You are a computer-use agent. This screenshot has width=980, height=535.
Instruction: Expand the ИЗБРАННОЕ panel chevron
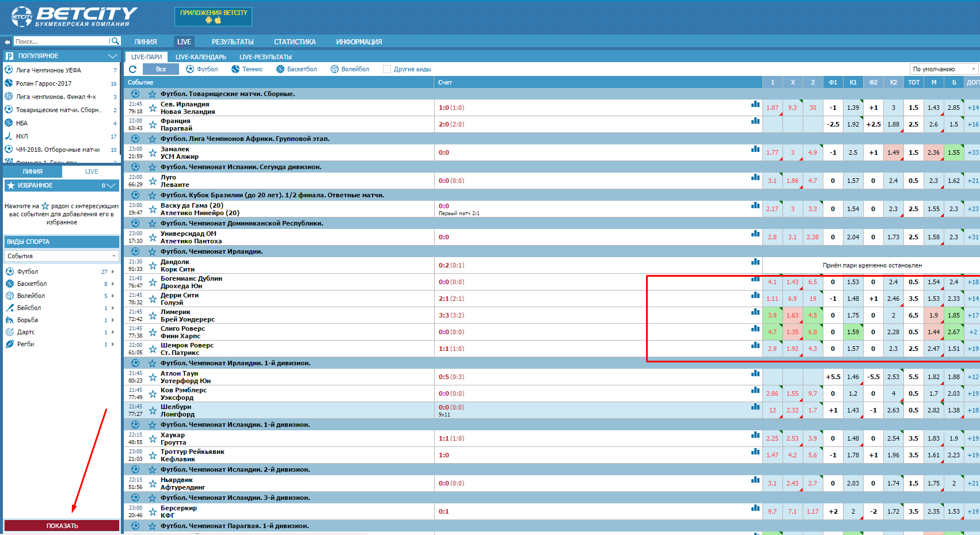(111, 185)
